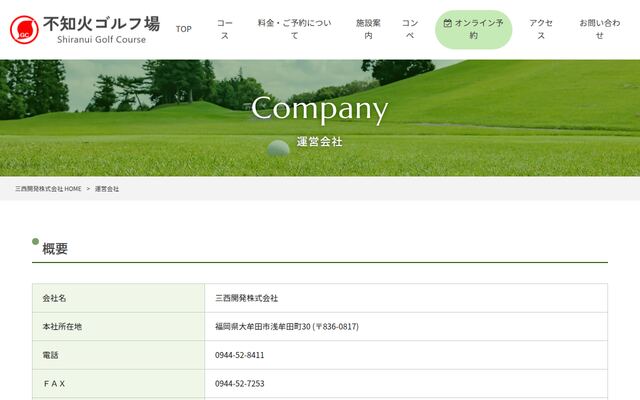Open the 料金・ご予約について menu item
Viewport: 640px width, 400px height.
click(295, 29)
